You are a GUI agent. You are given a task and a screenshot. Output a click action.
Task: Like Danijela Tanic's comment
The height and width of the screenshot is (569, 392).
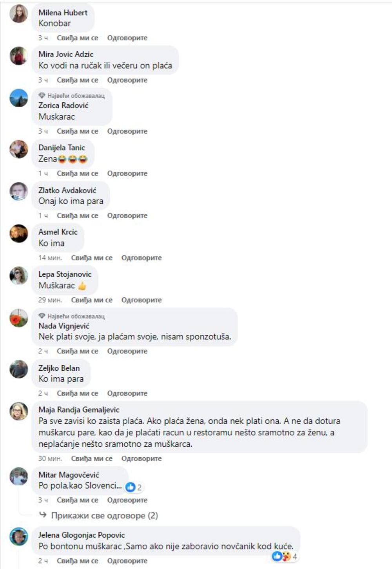pos(77,173)
